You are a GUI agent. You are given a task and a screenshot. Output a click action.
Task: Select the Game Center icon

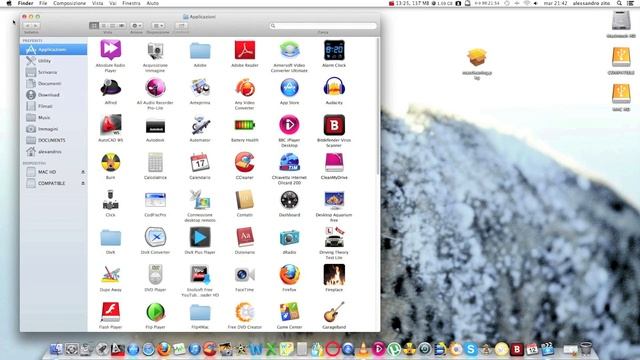click(x=289, y=312)
